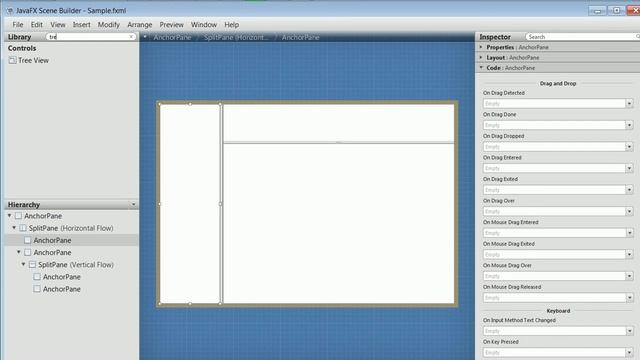The height and width of the screenshot is (360, 640).
Task: Click the root AnchorPane node icon
Action: (x=18, y=216)
